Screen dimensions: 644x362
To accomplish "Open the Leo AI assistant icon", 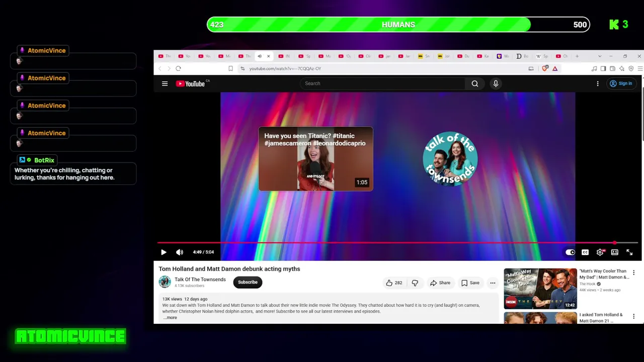I will click(x=622, y=68).
